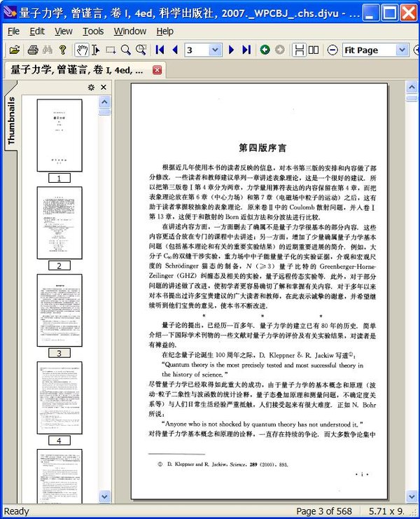
Task: Select the rectangle region selection tool
Action: click(x=111, y=50)
